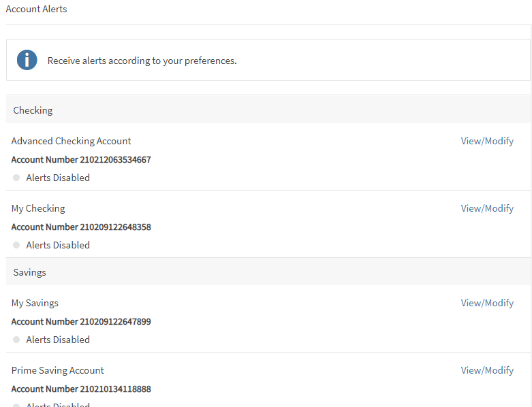The height and width of the screenshot is (407, 532).
Task: Select the My Checking account name
Action: [38, 208]
